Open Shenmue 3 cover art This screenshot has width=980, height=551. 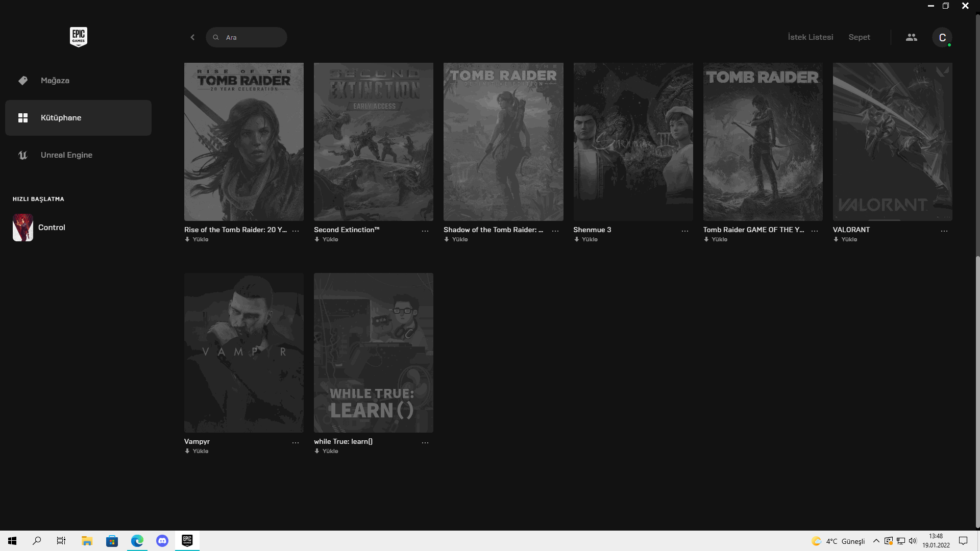click(x=633, y=142)
